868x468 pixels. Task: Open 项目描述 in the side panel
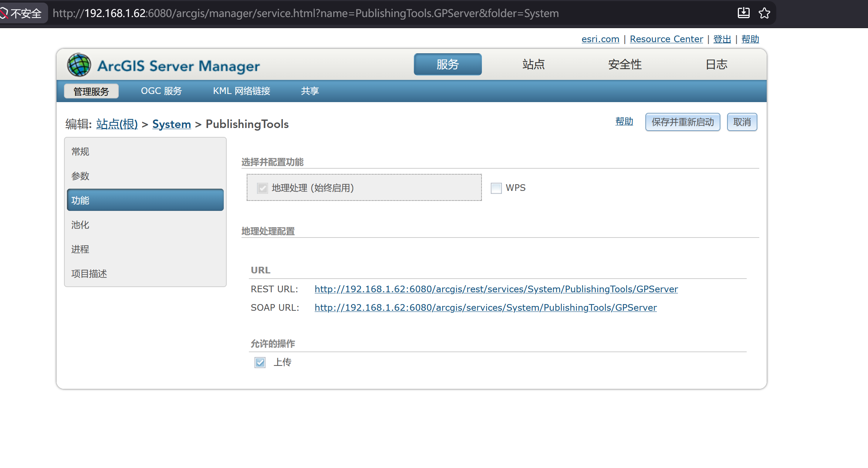coord(145,274)
